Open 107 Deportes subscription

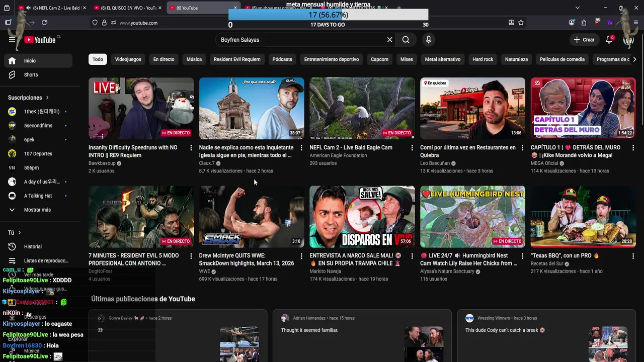pos(39,154)
